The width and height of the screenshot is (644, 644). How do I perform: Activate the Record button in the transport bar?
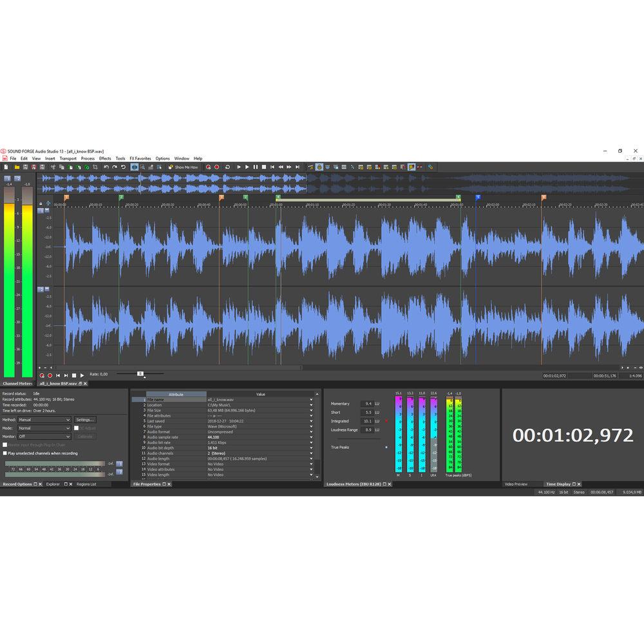click(x=216, y=167)
